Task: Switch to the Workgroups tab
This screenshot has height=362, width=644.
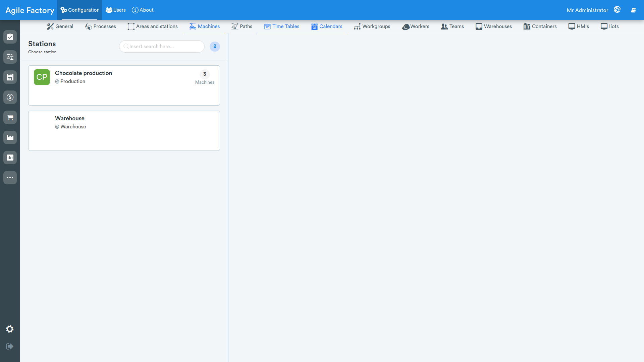Action: [x=372, y=26]
